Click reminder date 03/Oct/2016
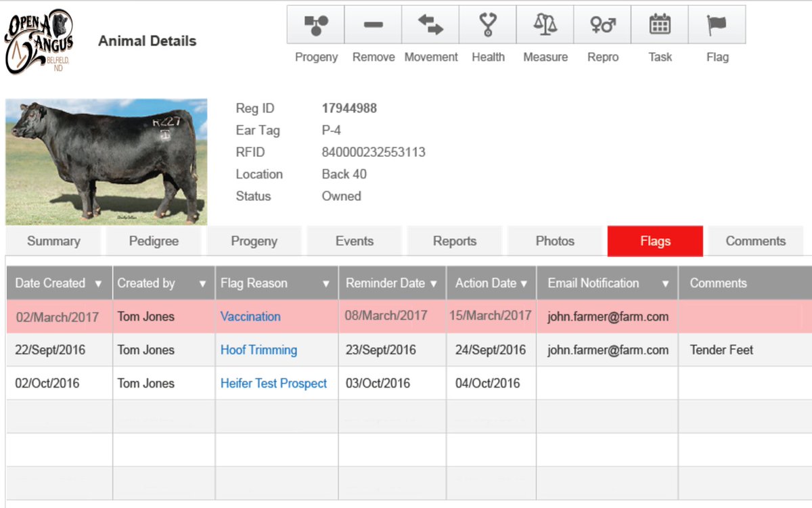This screenshot has height=508, width=812. pyautogui.click(x=378, y=384)
